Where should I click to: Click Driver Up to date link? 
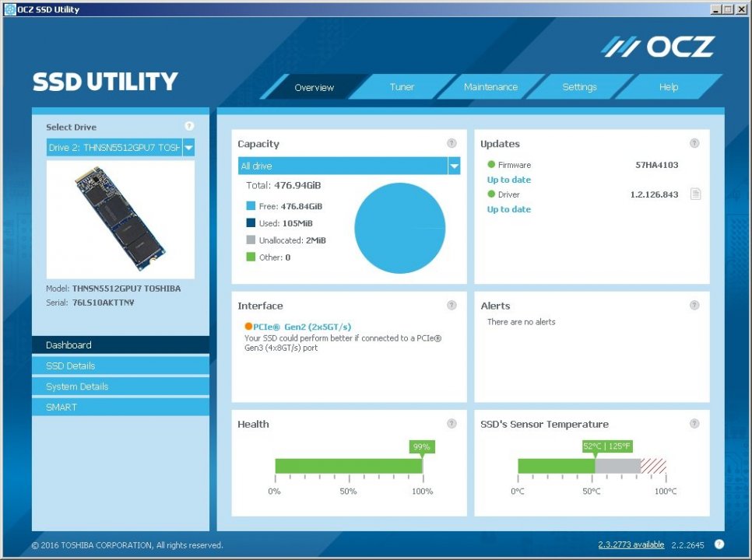point(509,209)
